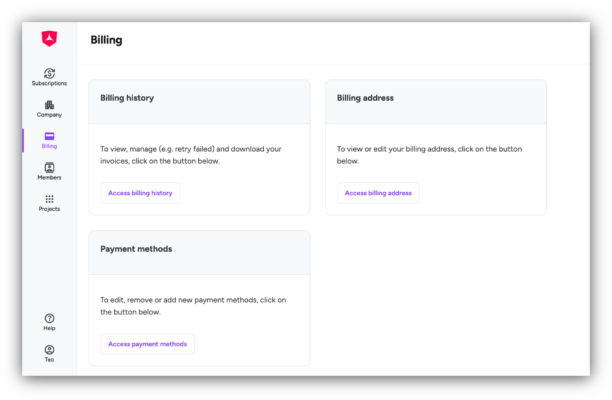
Task: Click the Billing history card heading
Action: point(127,98)
